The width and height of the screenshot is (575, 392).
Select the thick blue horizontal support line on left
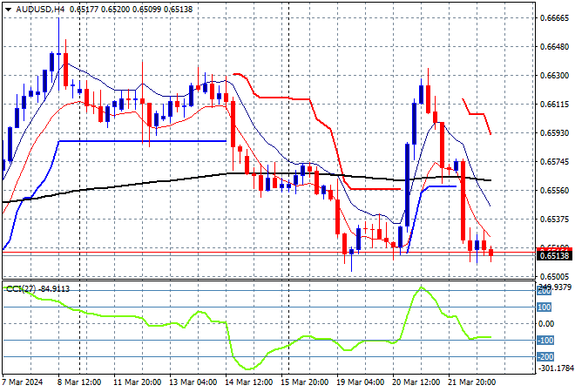click(x=139, y=140)
